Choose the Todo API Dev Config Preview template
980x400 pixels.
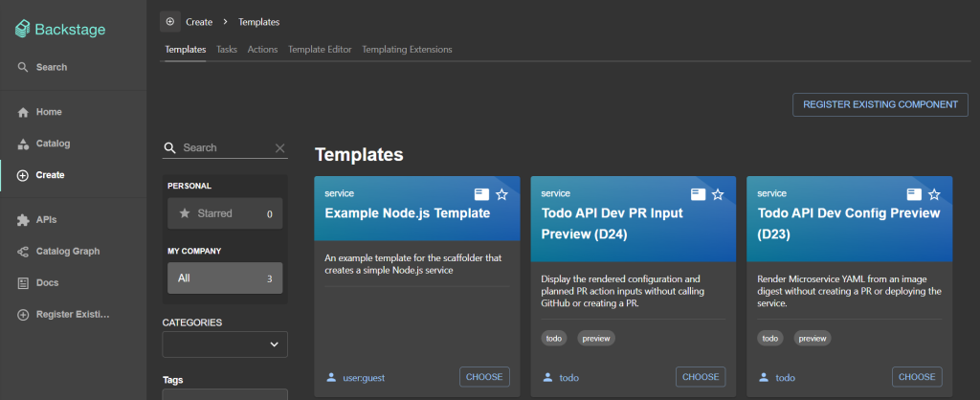pos(917,377)
